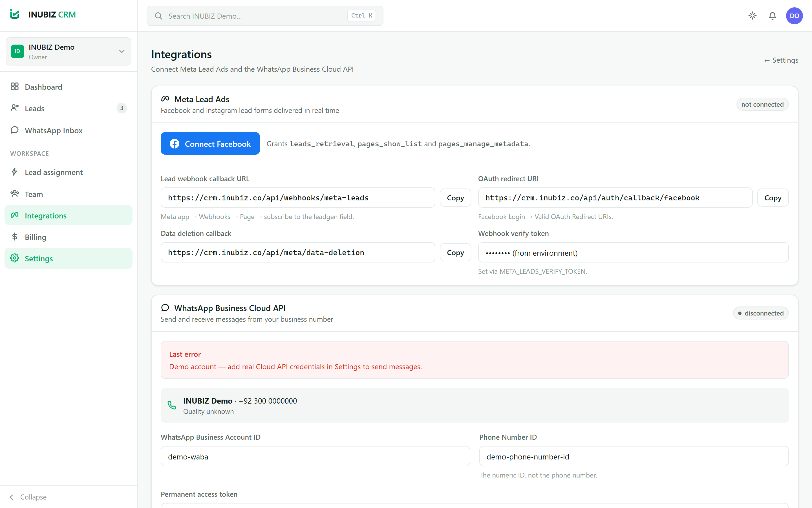Viewport: 812px width, 508px height.
Task: Click the Search INUBIZ Demo field
Action: coord(265,16)
